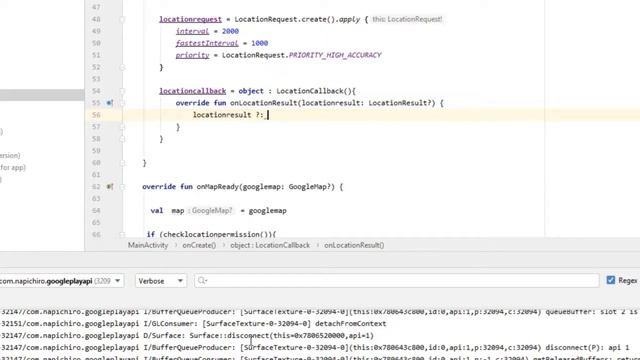This screenshot has height=360, width=640.
Task: Toggle fold marker at line 62
Action: [x=122, y=187]
